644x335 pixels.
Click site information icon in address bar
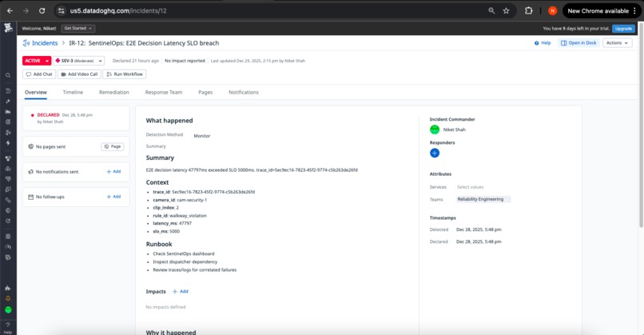(62, 10)
